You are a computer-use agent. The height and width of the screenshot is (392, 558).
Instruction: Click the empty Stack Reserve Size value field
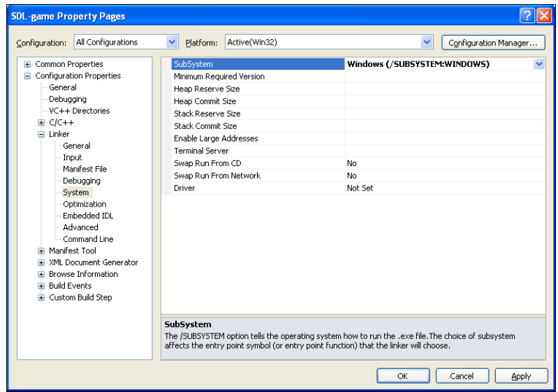(445, 114)
